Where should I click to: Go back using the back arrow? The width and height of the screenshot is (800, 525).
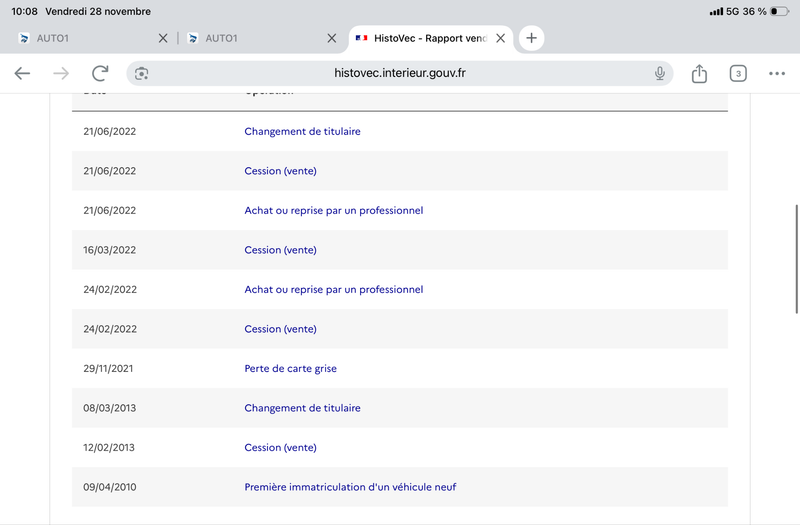(x=22, y=73)
